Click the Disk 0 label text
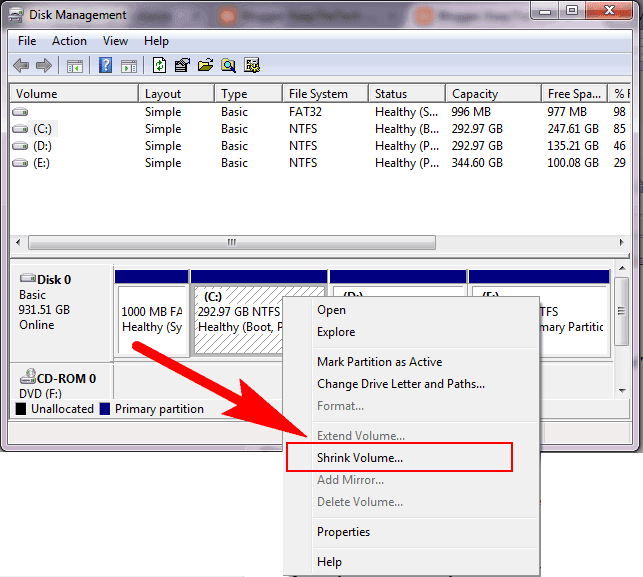 (x=54, y=280)
